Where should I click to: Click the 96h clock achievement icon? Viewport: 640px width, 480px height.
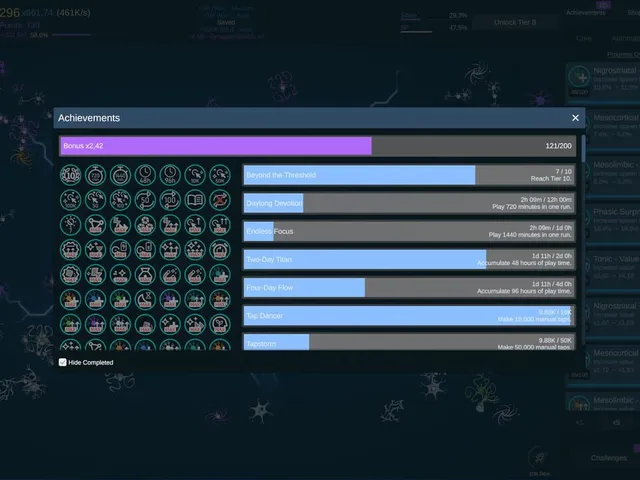170,175
